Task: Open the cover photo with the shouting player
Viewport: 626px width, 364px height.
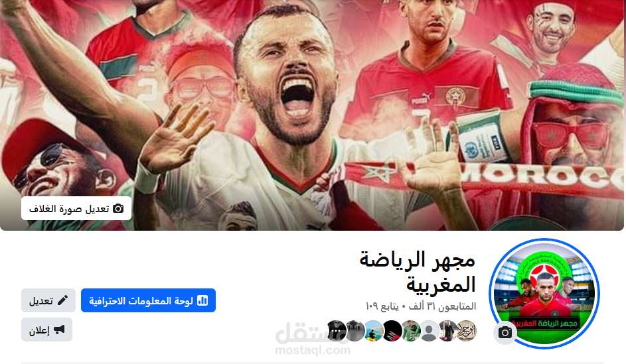Action: (x=312, y=115)
